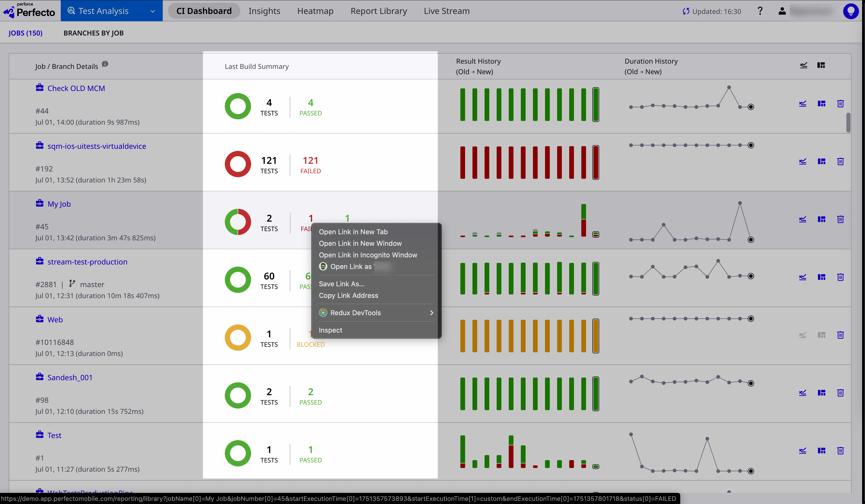
Task: Open the Heatmap tab
Action: (x=315, y=11)
